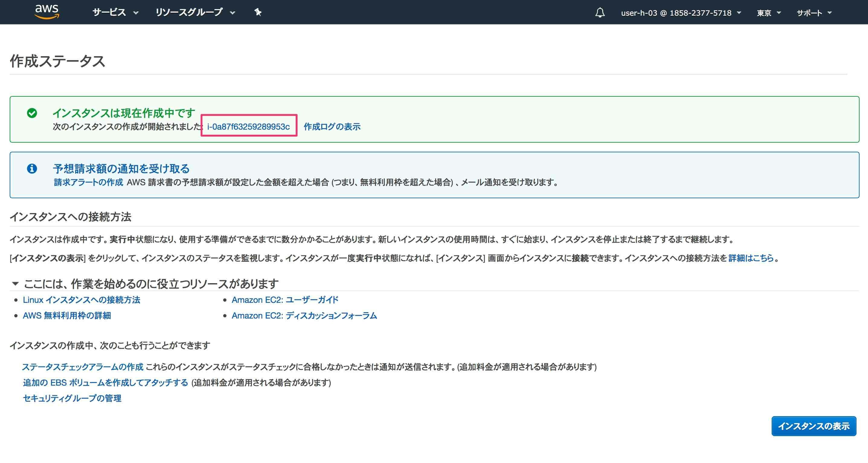
Task: Click the 詳細はこちら link
Action: pyautogui.click(x=751, y=258)
